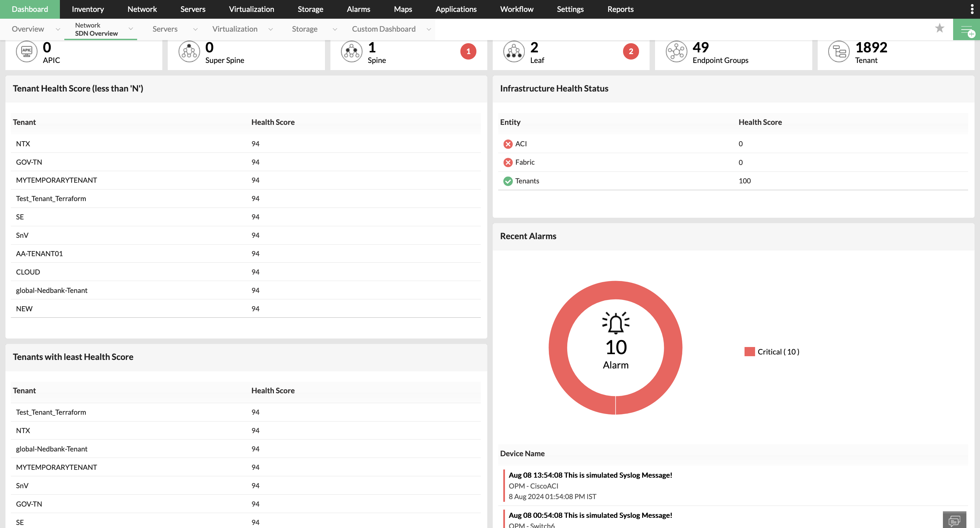
Task: Open first simulated Syslog alarm message
Action: 590,475
